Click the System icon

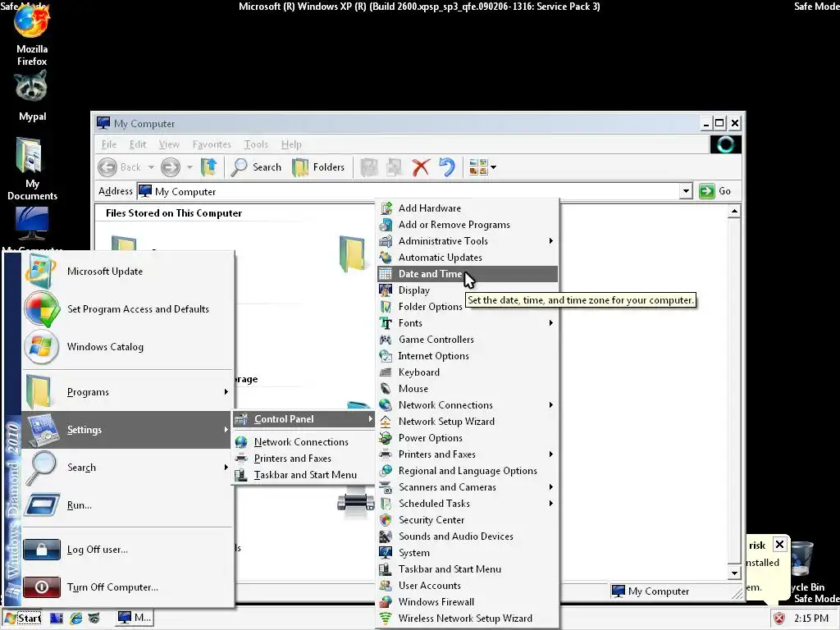[386, 553]
